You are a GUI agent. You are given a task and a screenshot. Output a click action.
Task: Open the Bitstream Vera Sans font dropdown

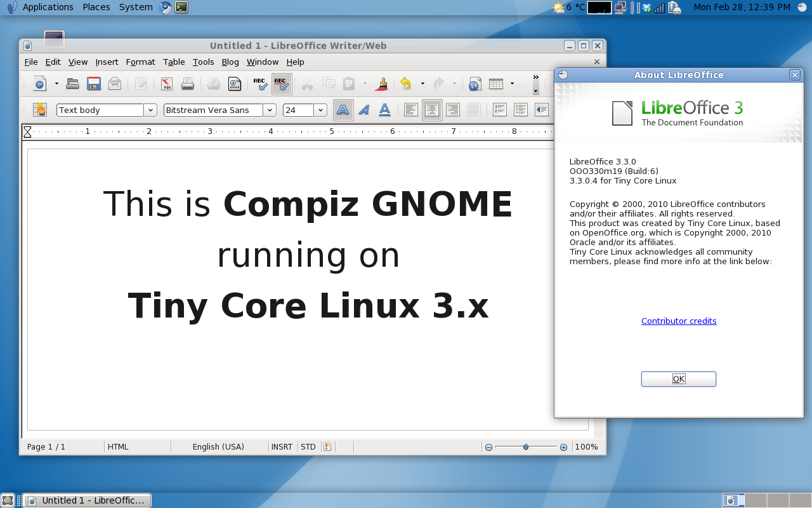pyautogui.click(x=270, y=110)
